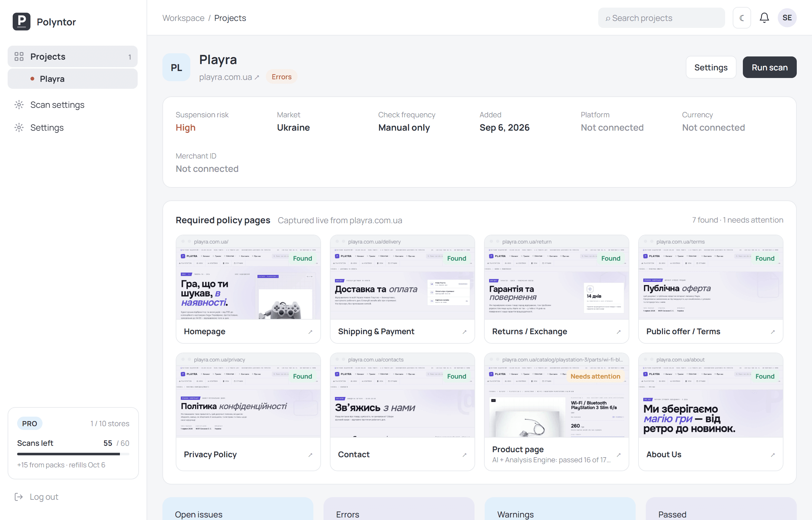Screen dimensions: 812x520
Task: Click the PRO plan badge
Action: point(30,423)
